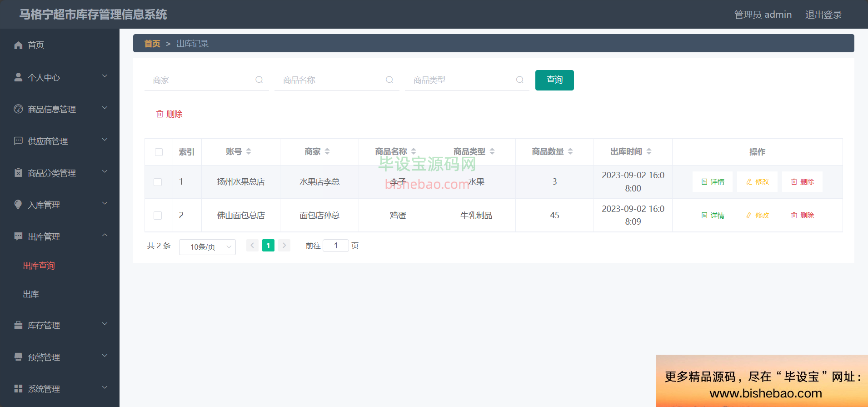This screenshot has width=868, height=407.
Task: Click the 水果店李总 cell
Action: click(319, 182)
